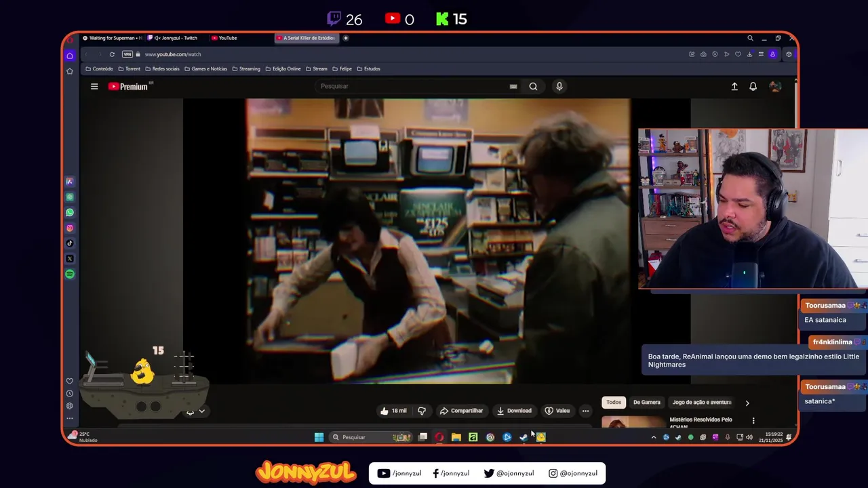This screenshot has width=868, height=488.
Task: Open Spotify in the Opera sidebar
Action: [x=70, y=274]
